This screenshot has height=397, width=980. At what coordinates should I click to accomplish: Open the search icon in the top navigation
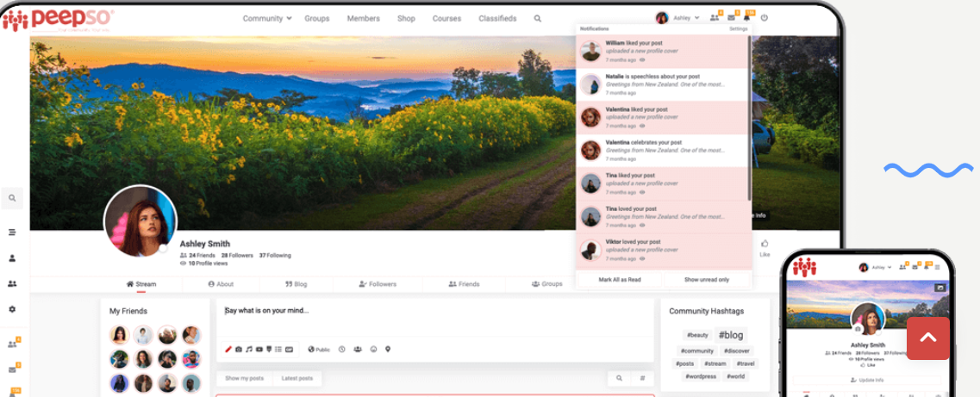click(538, 19)
